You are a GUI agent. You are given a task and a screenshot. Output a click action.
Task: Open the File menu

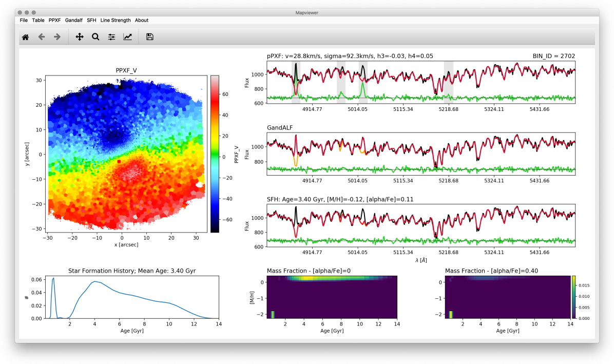[x=24, y=21]
